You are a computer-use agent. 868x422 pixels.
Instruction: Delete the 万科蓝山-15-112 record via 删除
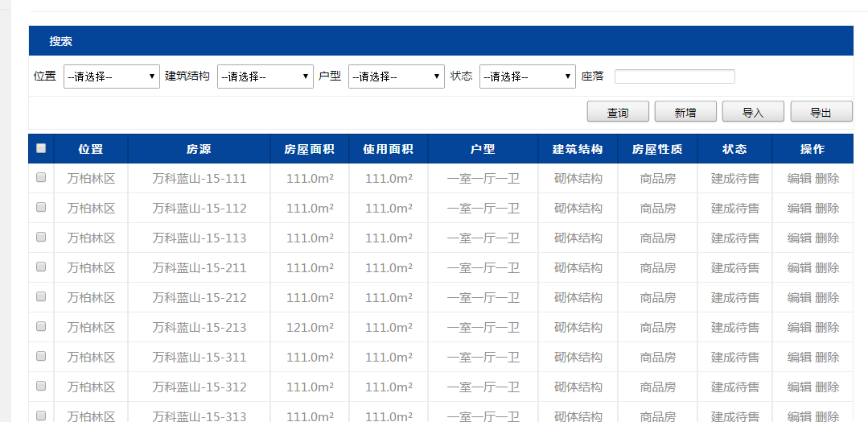(827, 209)
